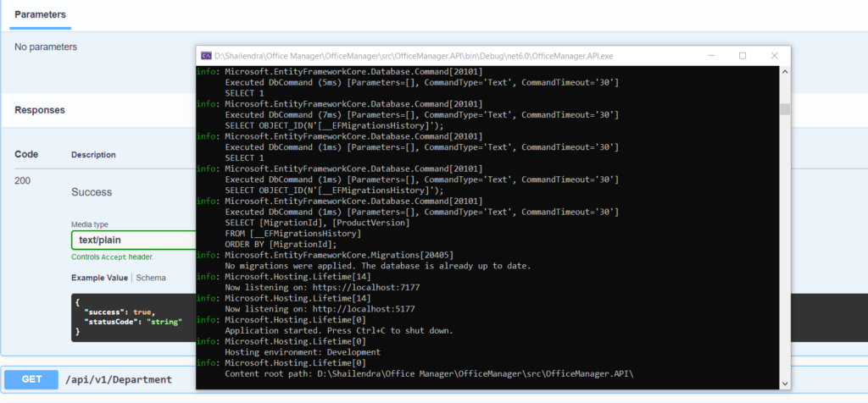Click the https://localhost:7177 line in console

tap(322, 287)
